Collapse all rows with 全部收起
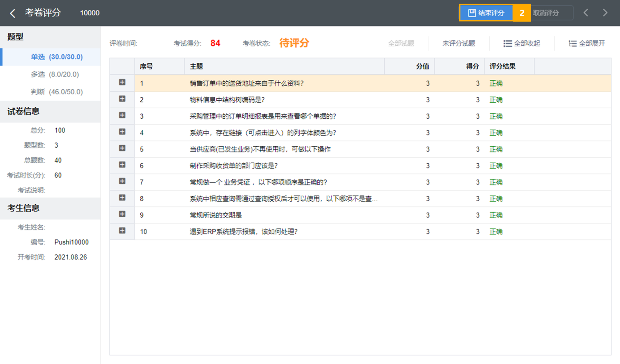The image size is (620, 364). pyautogui.click(x=522, y=43)
